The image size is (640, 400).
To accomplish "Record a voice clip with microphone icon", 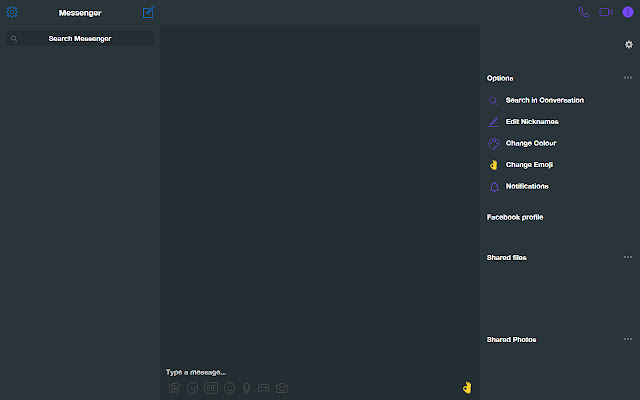I will [246, 388].
